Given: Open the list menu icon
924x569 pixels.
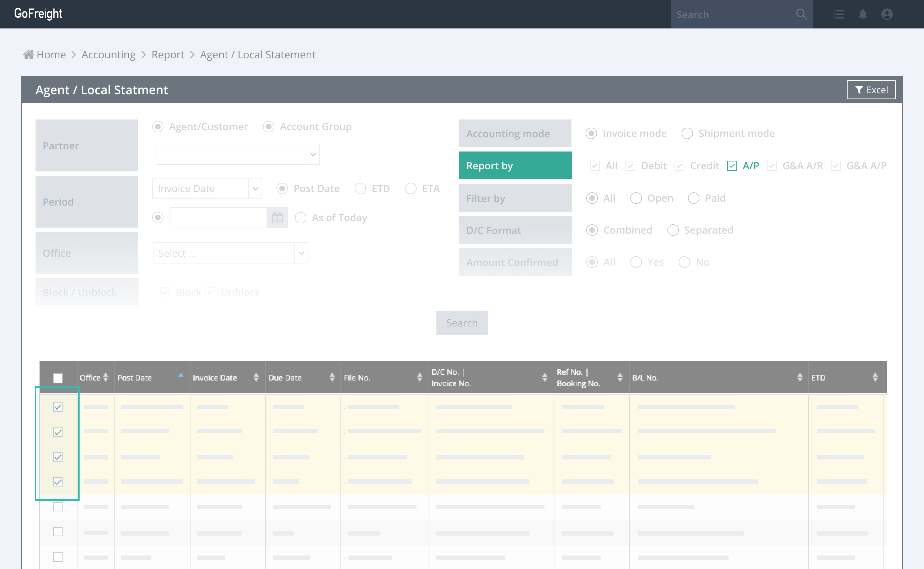Looking at the screenshot, I should pyautogui.click(x=838, y=14).
